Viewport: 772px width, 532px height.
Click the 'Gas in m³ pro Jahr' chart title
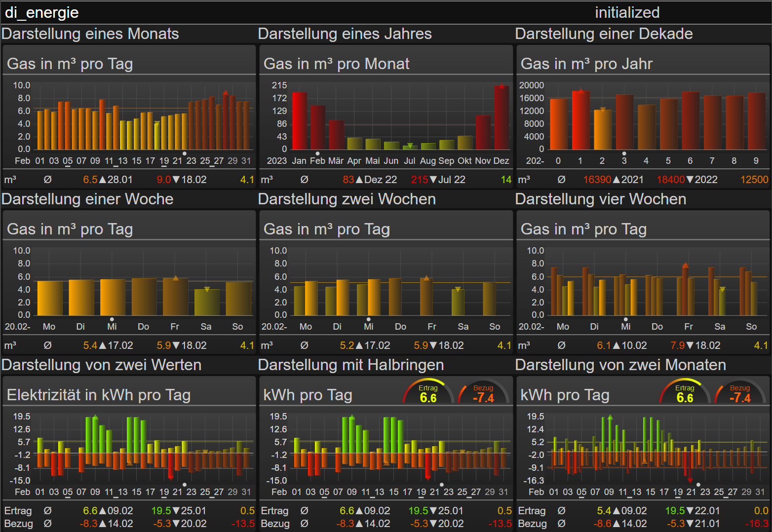[x=586, y=64]
